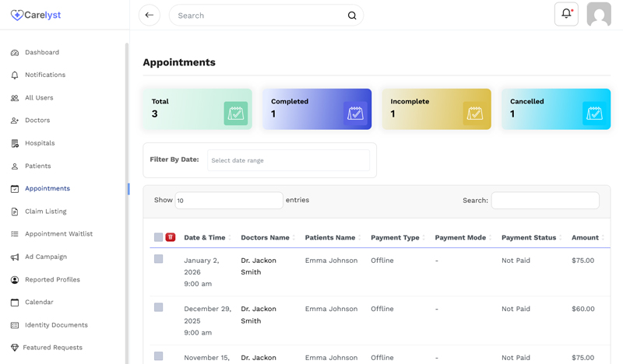Click the Appointments calendar-check icon in sidebar
Viewport: 623px width, 364px height.
15,189
